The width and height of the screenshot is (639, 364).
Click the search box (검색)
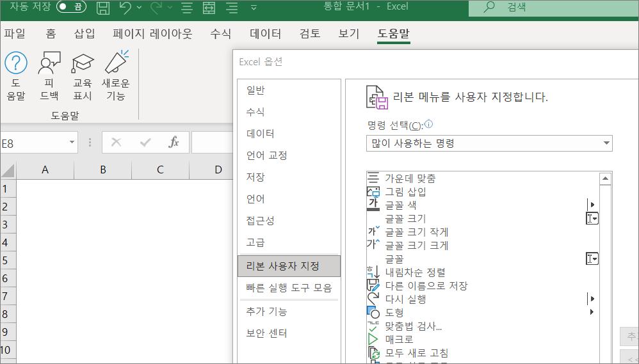[x=553, y=7]
